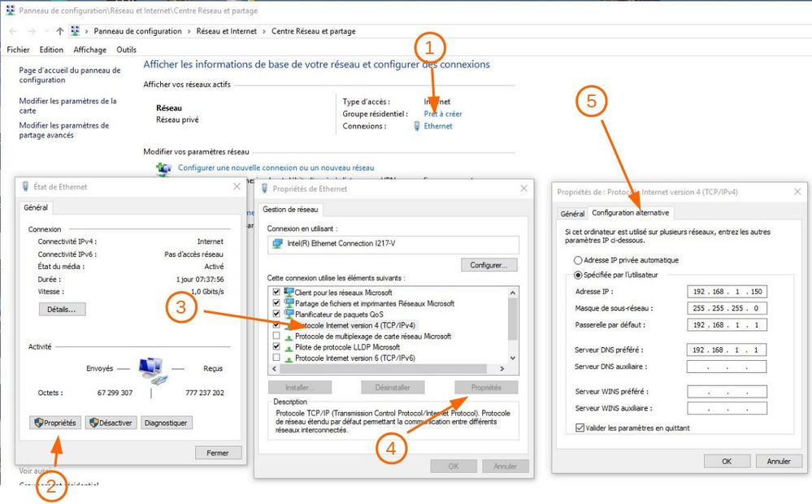The width and height of the screenshot is (812, 504).
Task: Go up one level with up arrow
Action: pyautogui.click(x=60, y=31)
